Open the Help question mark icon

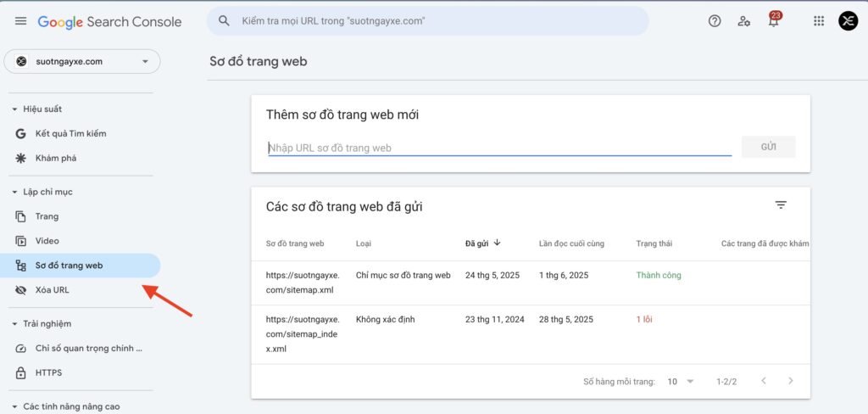pyautogui.click(x=715, y=21)
